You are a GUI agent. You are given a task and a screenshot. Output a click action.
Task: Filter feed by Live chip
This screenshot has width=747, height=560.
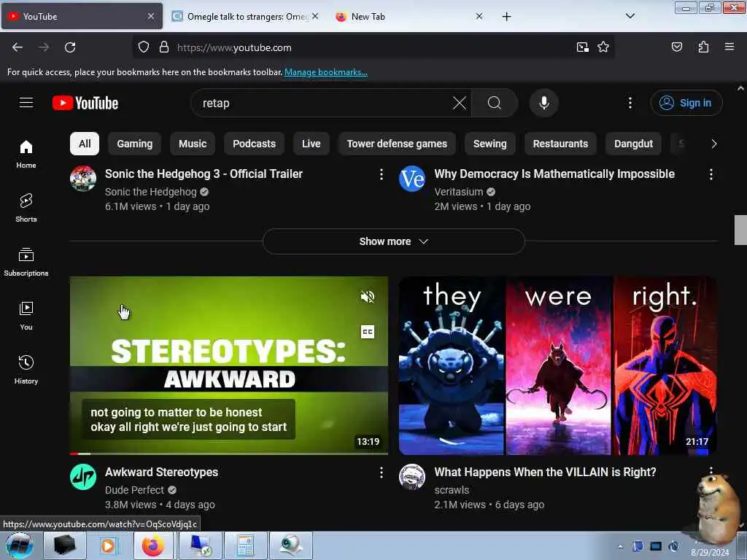click(311, 144)
